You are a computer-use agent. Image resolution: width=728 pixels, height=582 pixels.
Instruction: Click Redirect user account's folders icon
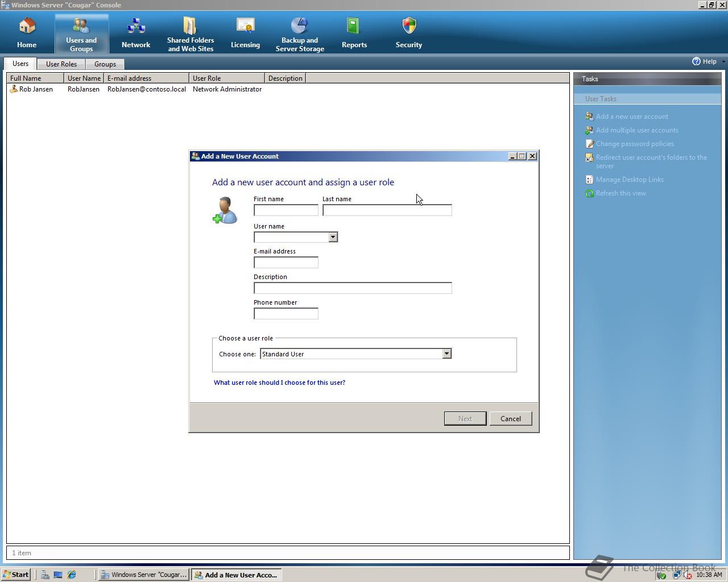(x=589, y=157)
